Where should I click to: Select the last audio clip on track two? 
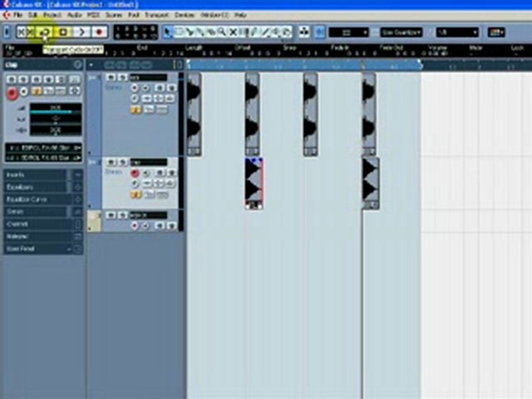tap(371, 183)
